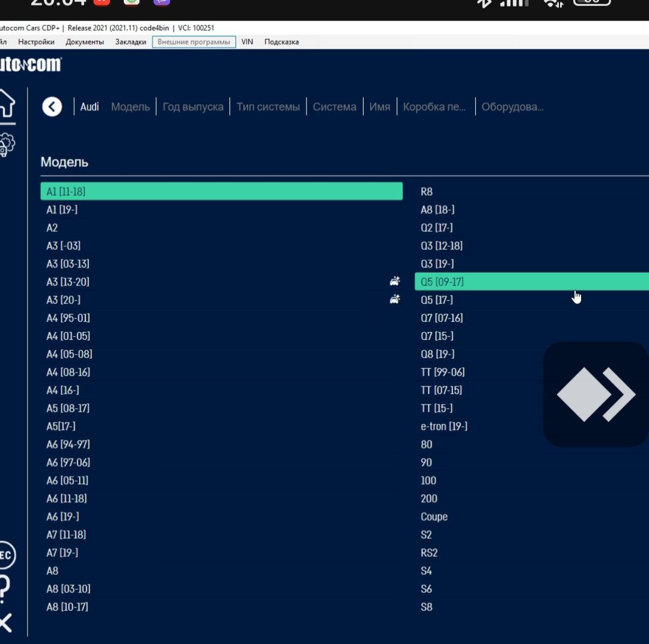The width and height of the screenshot is (649, 644).
Task: Choose model A4 [95-01]
Action: point(221,318)
